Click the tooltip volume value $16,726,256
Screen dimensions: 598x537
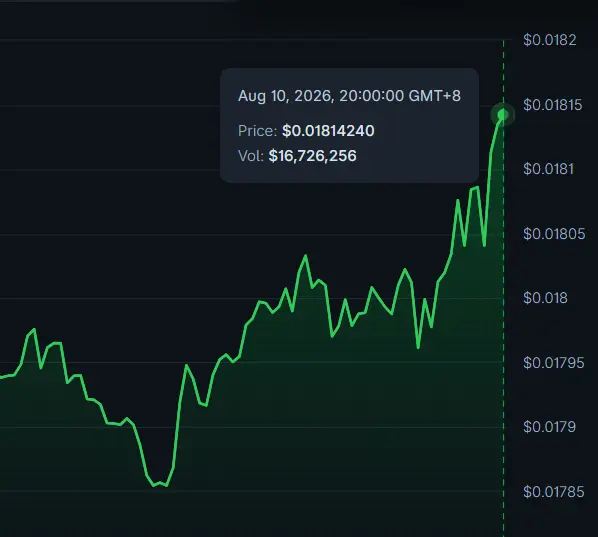(x=312, y=156)
